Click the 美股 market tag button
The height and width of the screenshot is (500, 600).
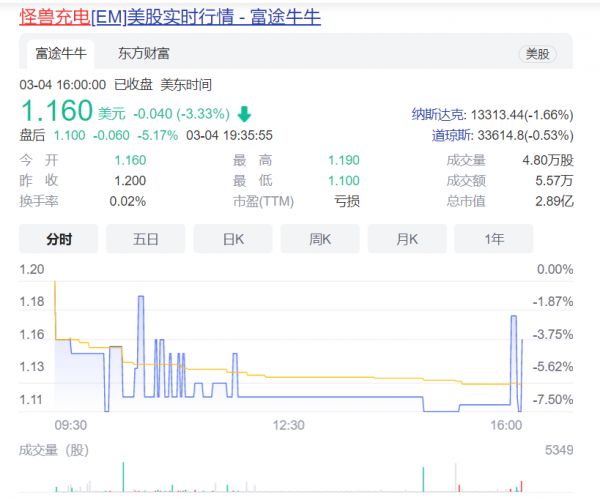537,54
